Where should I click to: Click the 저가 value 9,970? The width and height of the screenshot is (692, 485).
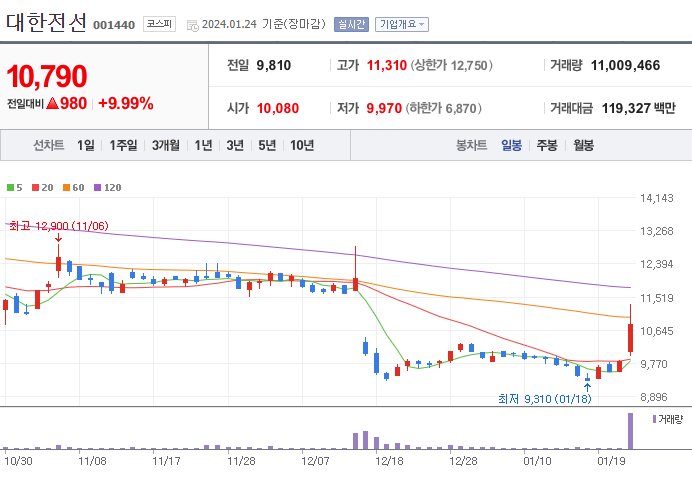click(x=384, y=108)
